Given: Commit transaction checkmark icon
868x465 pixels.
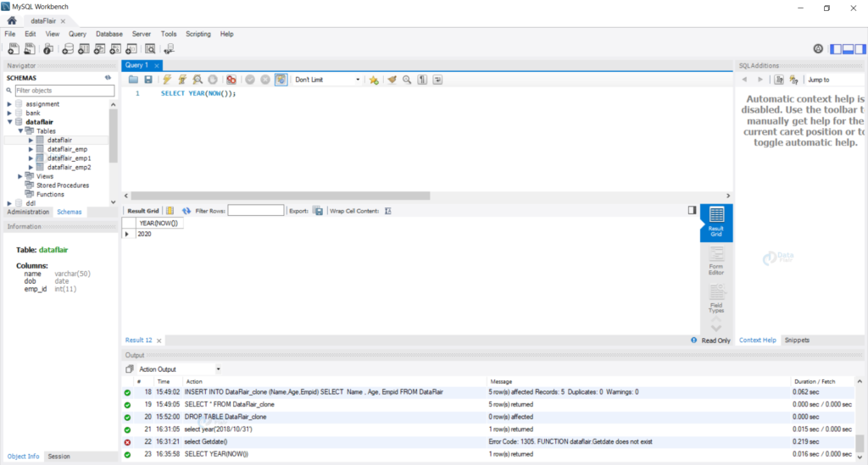Looking at the screenshot, I should 250,80.
